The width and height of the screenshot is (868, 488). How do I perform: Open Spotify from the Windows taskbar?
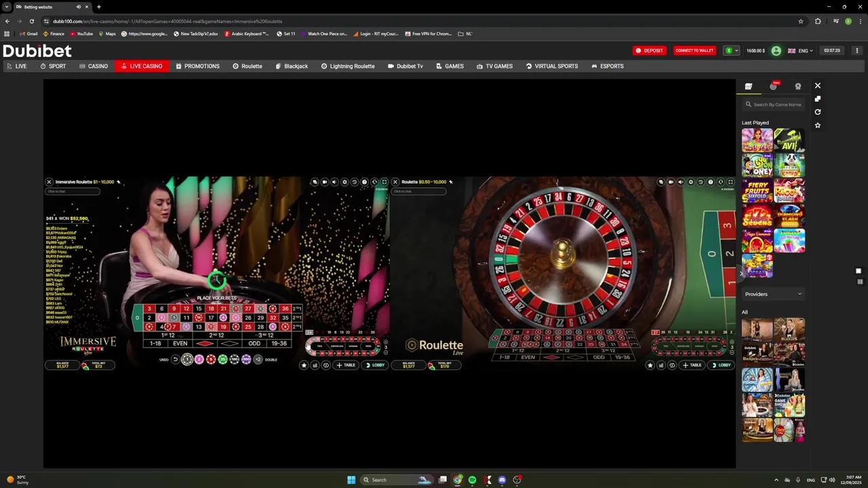pos(472,480)
